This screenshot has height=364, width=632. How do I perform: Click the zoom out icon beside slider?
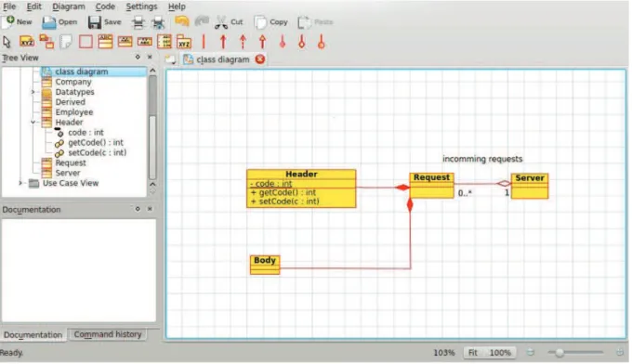(x=531, y=353)
